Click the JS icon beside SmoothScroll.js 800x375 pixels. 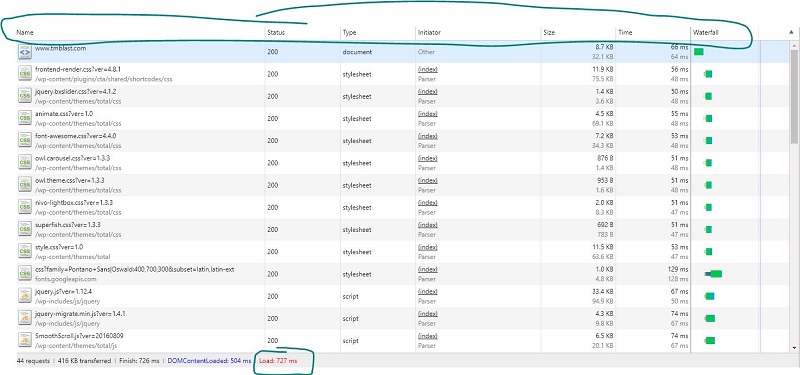pyautogui.click(x=24, y=340)
